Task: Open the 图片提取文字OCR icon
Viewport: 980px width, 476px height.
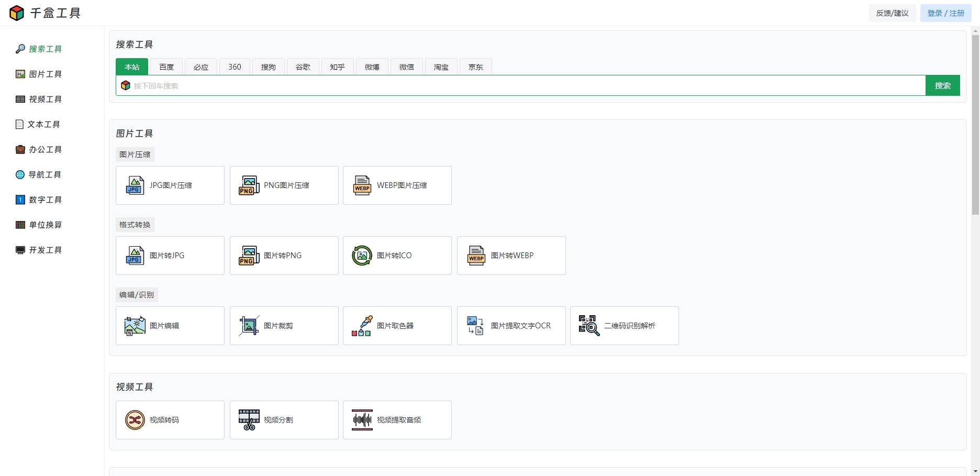Action: 476,326
